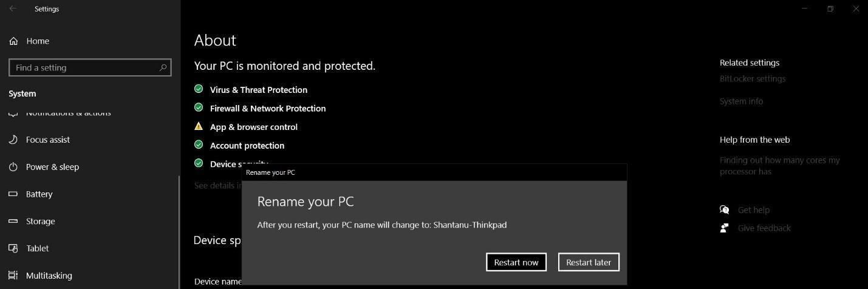Click the Focus assist moon icon
Viewport: 868px width, 289px height.
[13, 140]
